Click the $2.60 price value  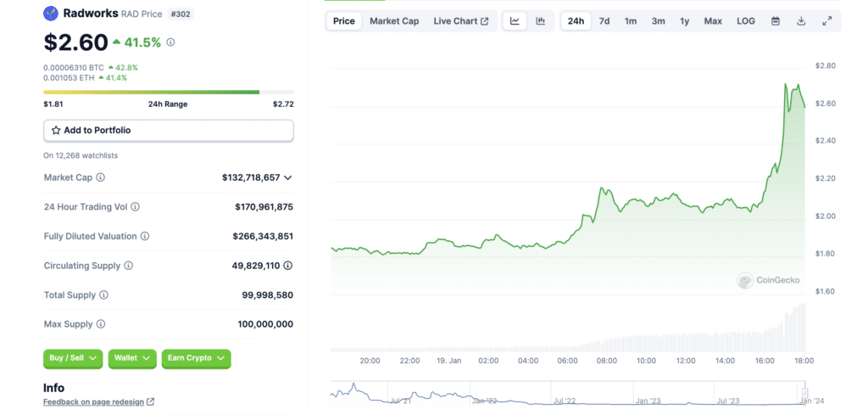(75, 42)
